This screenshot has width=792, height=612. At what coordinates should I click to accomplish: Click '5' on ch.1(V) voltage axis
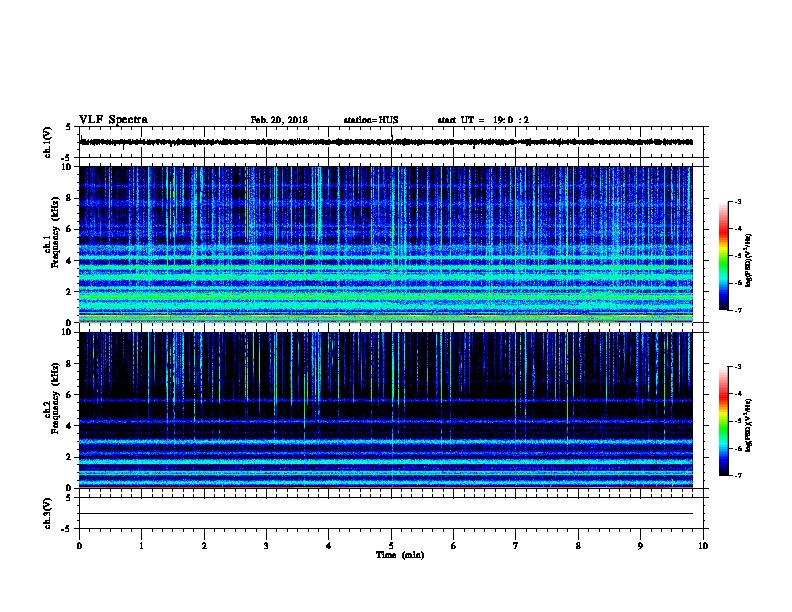point(69,127)
